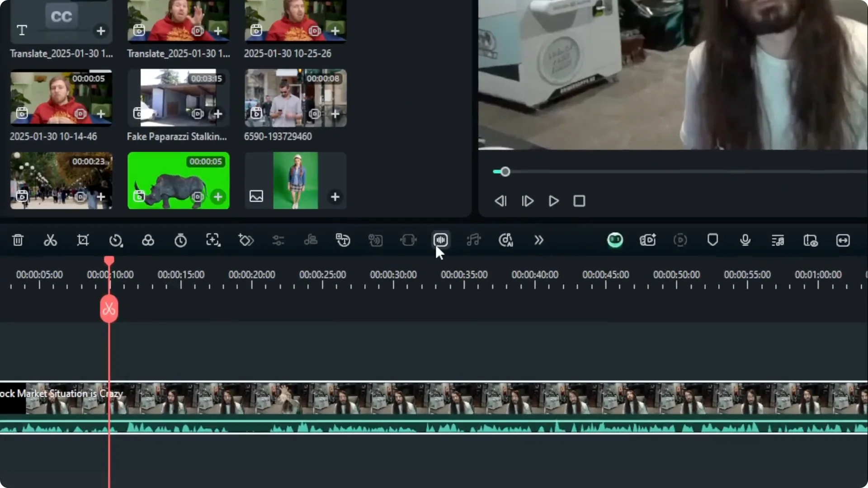Open the Speed control tool
868x488 pixels.
[x=116, y=240]
